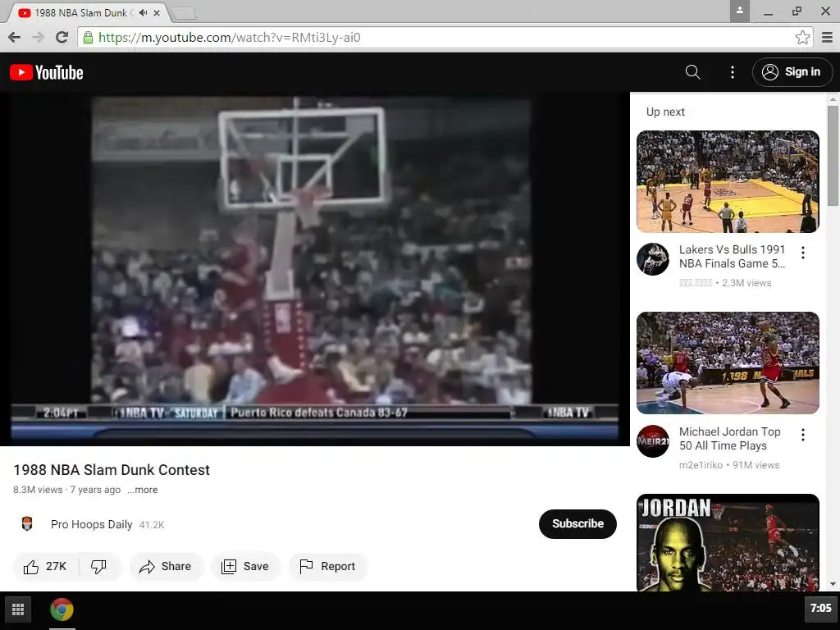Click the 1988 NBA Slam Dunk Contest title
The height and width of the screenshot is (630, 840).
[x=112, y=470]
